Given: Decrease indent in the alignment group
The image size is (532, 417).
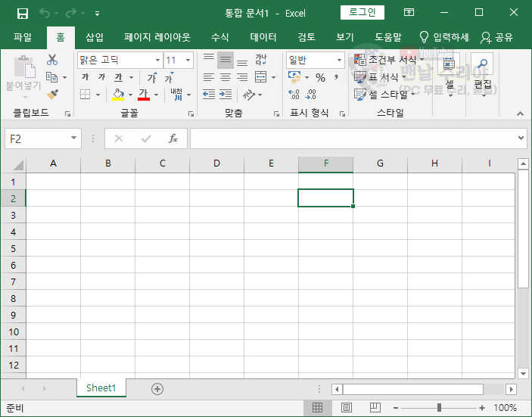Looking at the screenshot, I should (209, 95).
